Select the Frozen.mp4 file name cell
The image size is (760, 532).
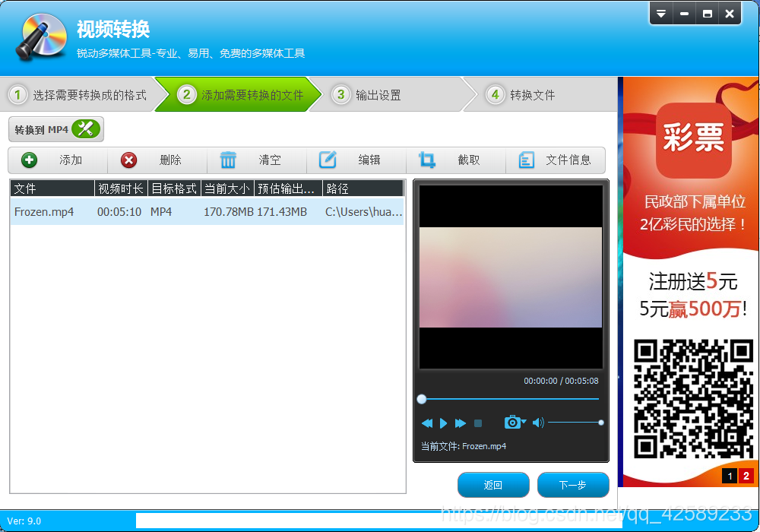[x=44, y=212]
